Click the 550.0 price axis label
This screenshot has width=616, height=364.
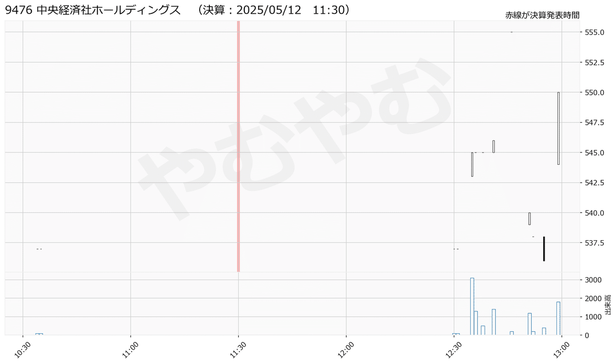(594, 92)
